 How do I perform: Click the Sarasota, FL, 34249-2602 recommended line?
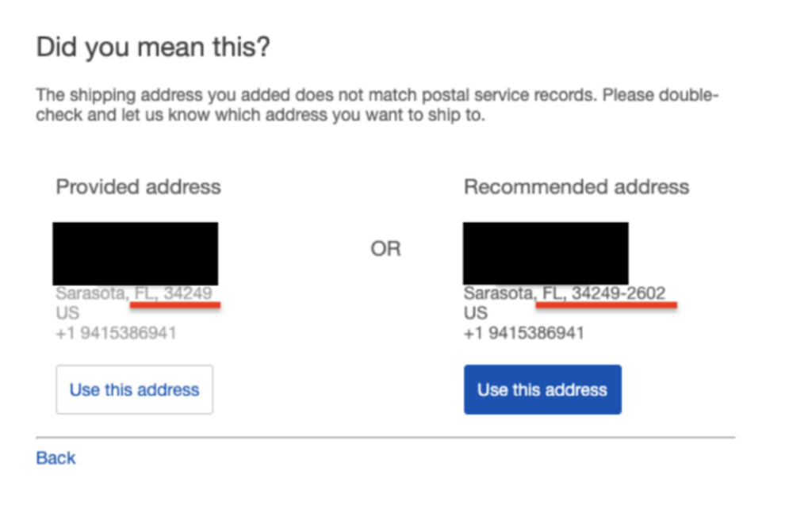click(x=564, y=294)
